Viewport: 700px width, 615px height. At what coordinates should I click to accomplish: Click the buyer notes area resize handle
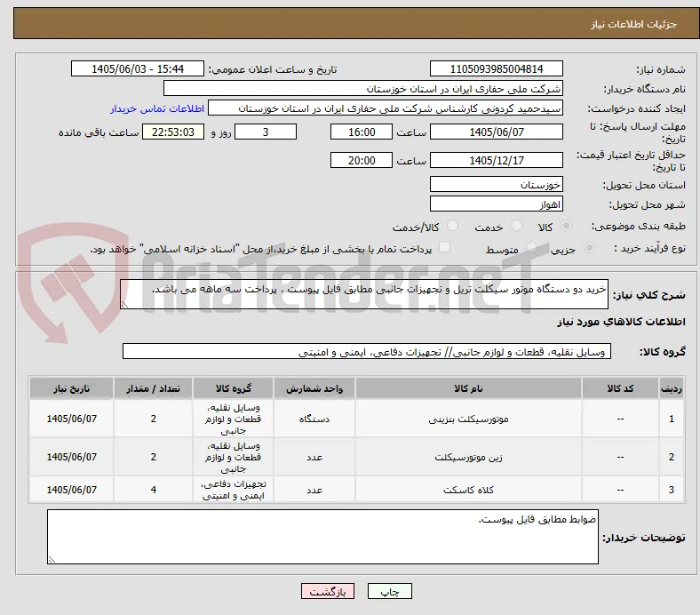coord(52,559)
